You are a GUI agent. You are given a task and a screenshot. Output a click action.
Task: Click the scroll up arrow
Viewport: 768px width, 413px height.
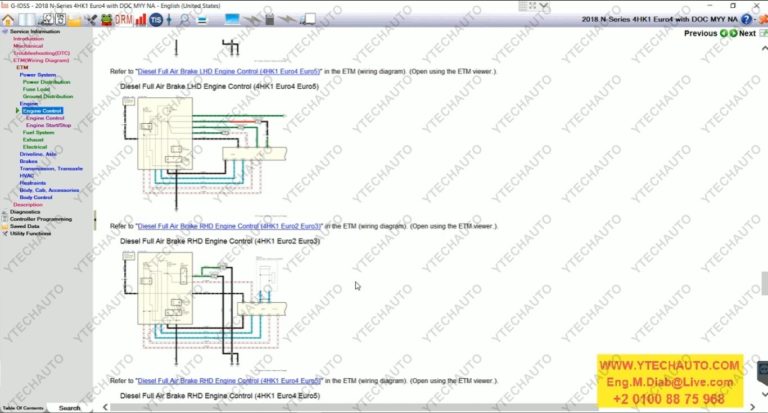point(764,48)
